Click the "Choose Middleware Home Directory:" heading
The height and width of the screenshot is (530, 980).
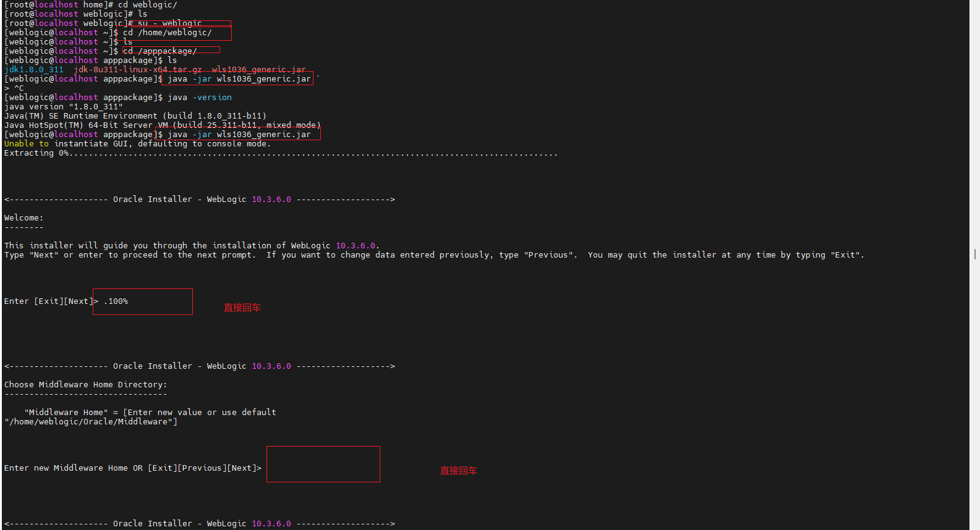(86, 385)
